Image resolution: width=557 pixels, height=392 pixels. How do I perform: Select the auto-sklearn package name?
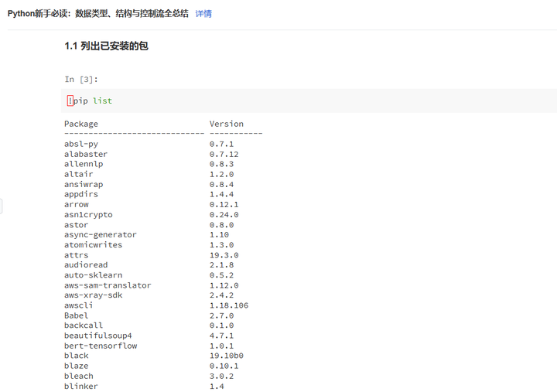point(93,275)
